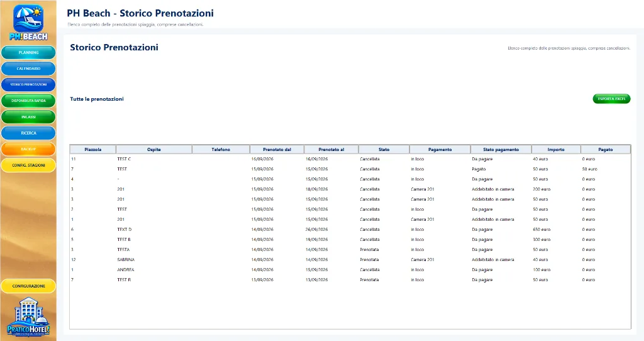Screen dimensions: 644x341
Task: Open the Ricerca section
Action: point(28,133)
